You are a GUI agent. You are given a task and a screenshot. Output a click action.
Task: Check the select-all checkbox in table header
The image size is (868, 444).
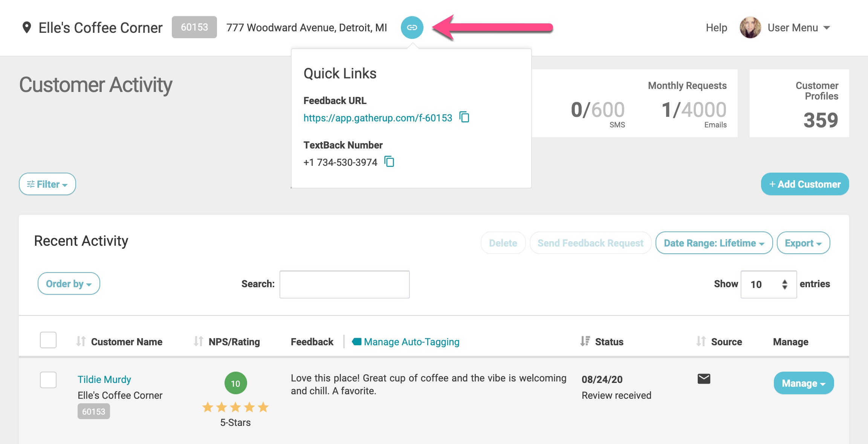click(48, 340)
